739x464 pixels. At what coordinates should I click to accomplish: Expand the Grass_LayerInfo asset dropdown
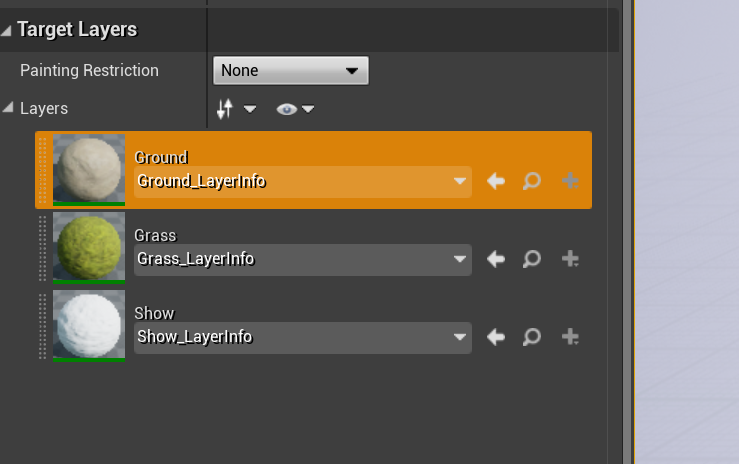click(460, 259)
